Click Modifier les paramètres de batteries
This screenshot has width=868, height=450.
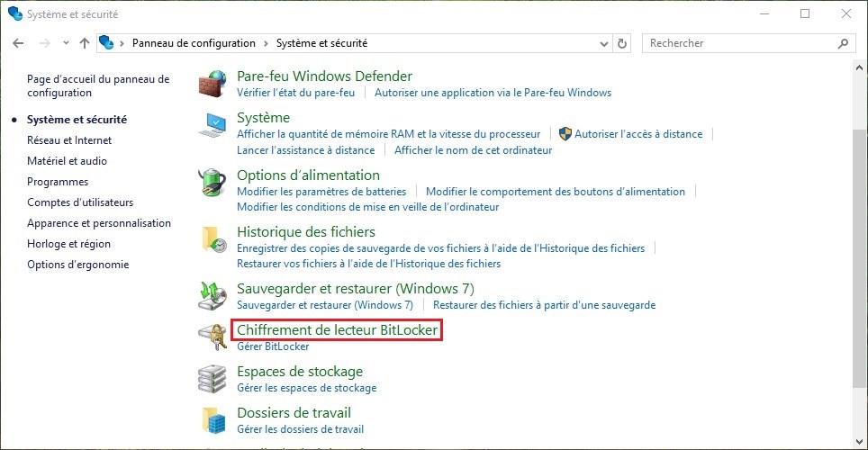click(321, 192)
